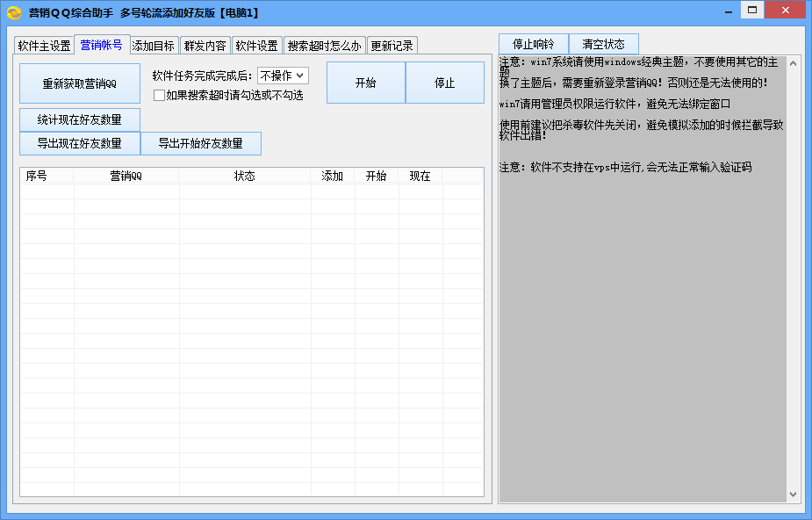Click 导出现在好友数量 button
This screenshot has width=812, height=520.
79,143
